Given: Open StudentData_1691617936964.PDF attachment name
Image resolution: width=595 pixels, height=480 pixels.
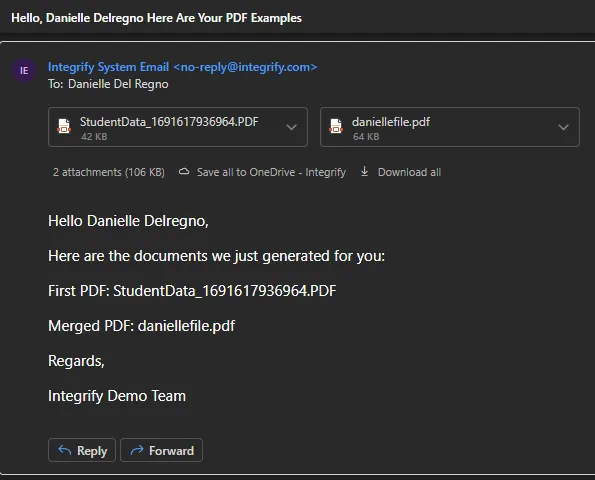Looking at the screenshot, I should point(169,122).
